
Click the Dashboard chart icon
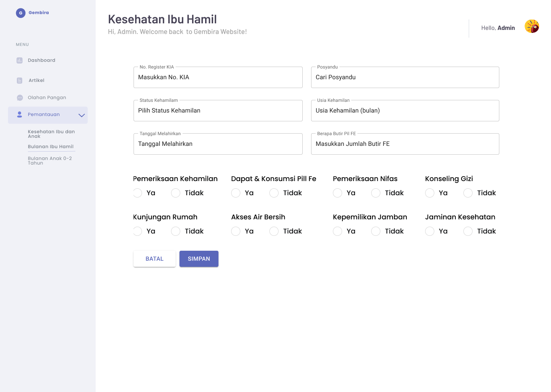[20, 60]
